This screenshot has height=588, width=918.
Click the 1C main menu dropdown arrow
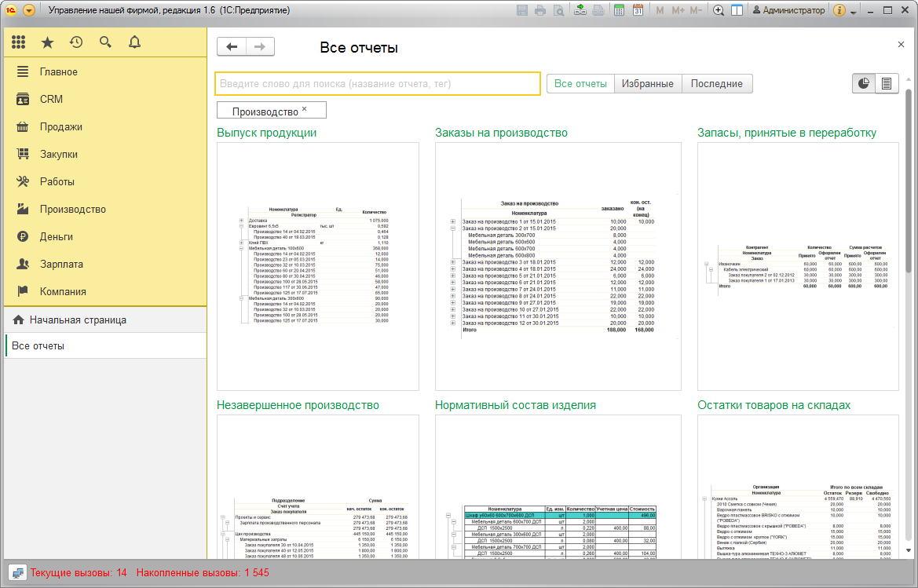coord(29,10)
